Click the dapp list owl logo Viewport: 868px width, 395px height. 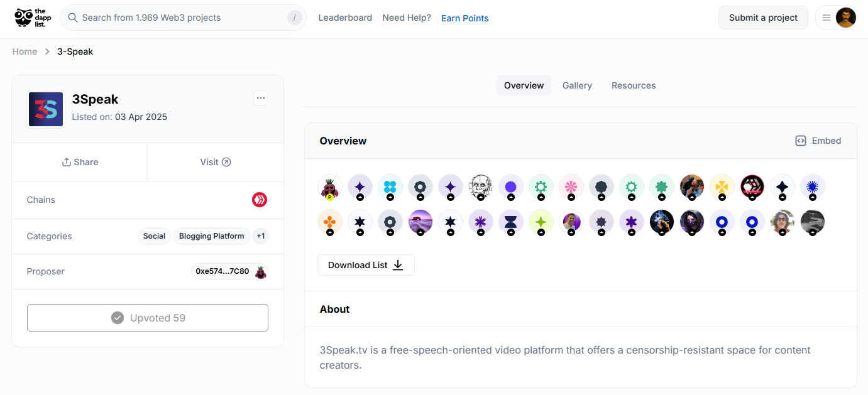(31, 18)
